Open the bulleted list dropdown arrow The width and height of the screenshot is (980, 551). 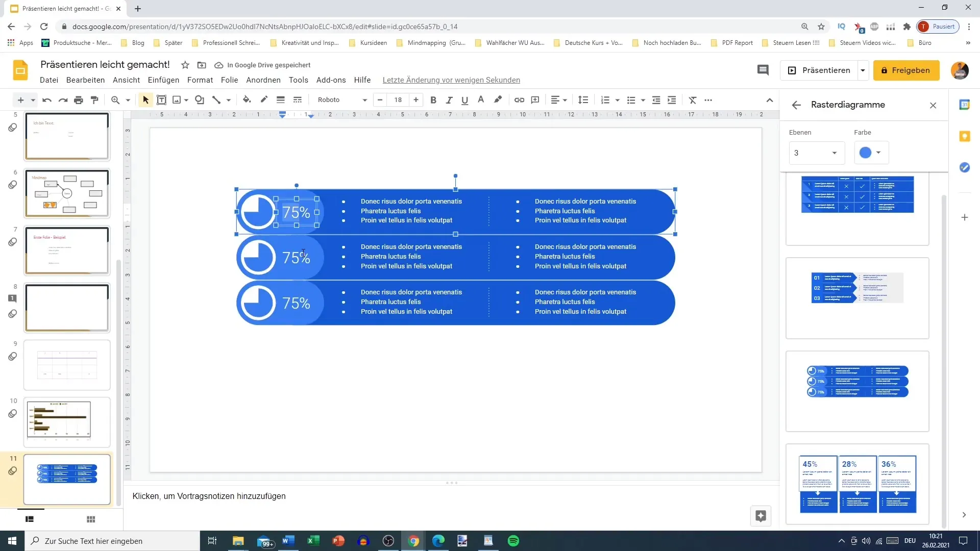click(x=643, y=101)
